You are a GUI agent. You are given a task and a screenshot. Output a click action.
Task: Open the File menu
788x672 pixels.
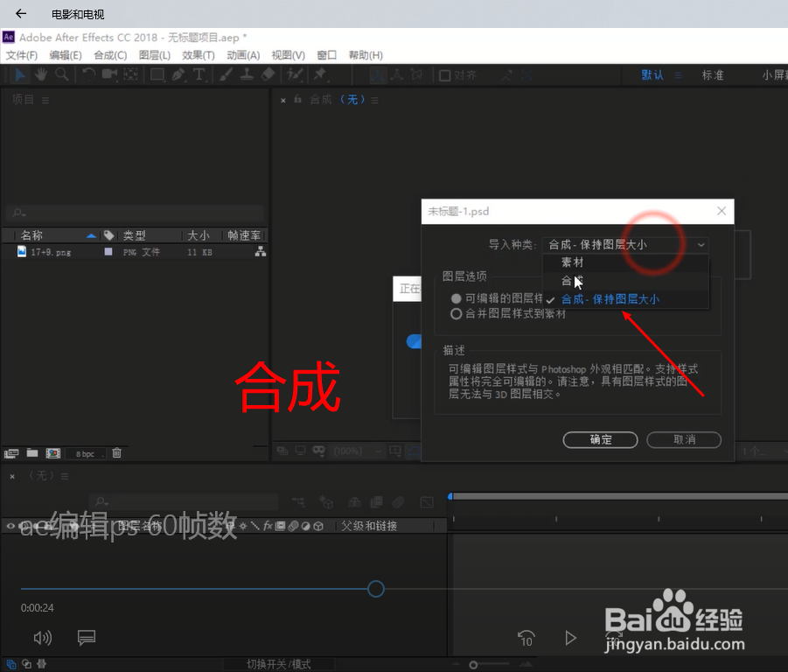(x=22, y=55)
